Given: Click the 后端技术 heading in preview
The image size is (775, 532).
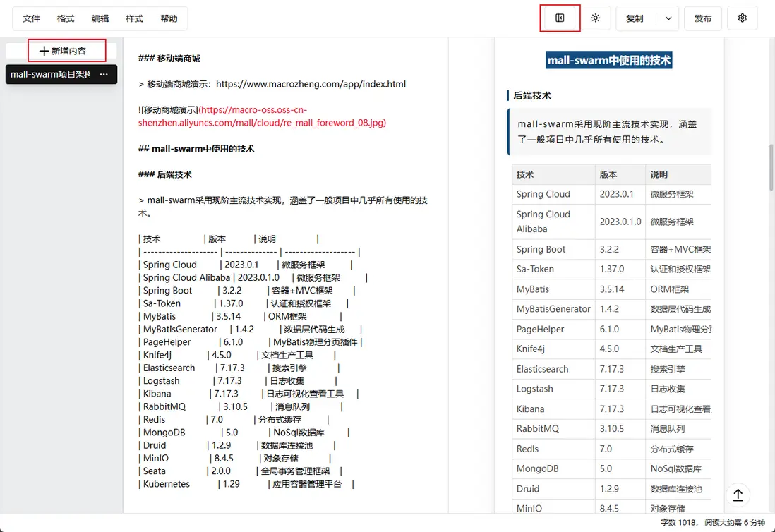Looking at the screenshot, I should click(x=531, y=96).
